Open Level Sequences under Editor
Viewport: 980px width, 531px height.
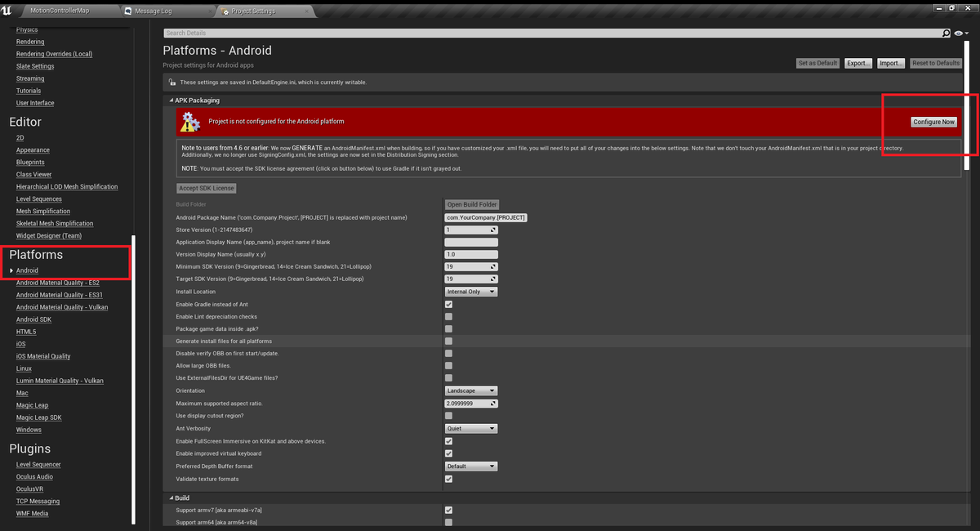[39, 199]
